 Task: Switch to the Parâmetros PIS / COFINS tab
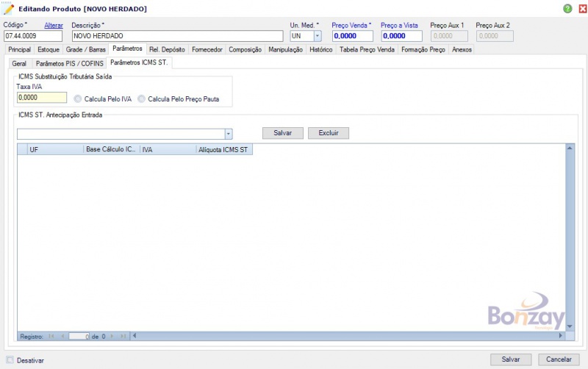70,63
